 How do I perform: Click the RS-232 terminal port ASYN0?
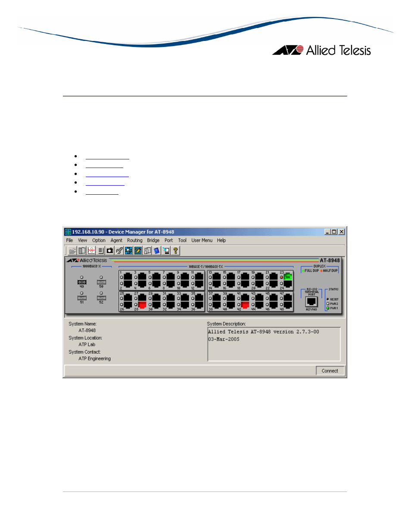point(311,302)
